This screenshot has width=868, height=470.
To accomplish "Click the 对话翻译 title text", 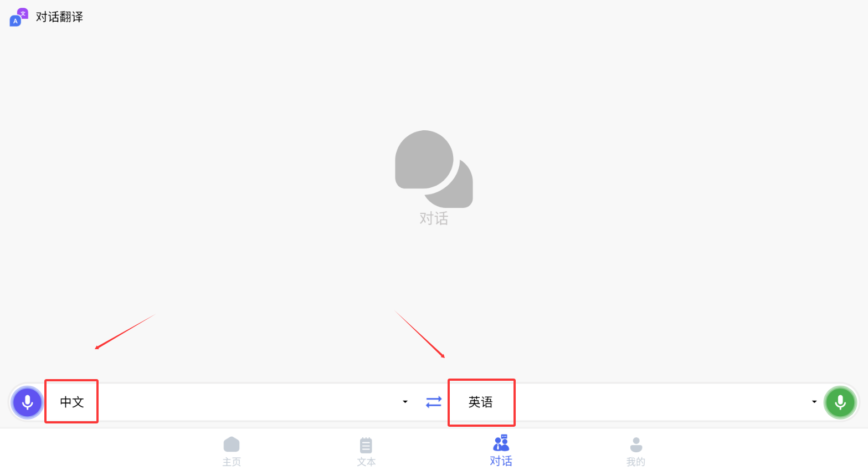I will point(59,17).
